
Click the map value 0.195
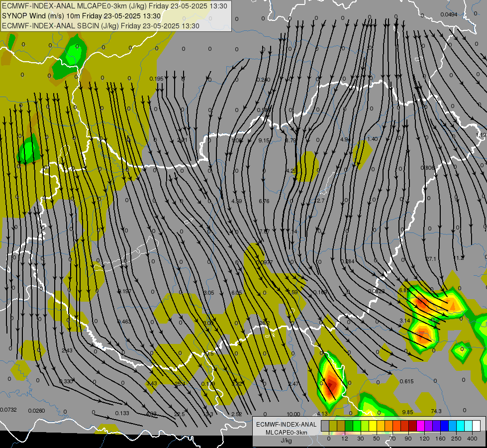(156, 79)
